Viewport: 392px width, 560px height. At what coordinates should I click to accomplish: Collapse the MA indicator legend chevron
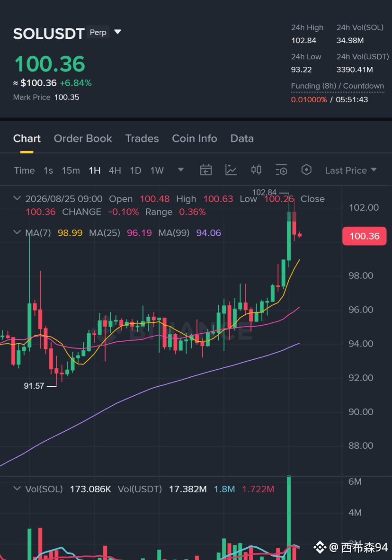tap(17, 232)
